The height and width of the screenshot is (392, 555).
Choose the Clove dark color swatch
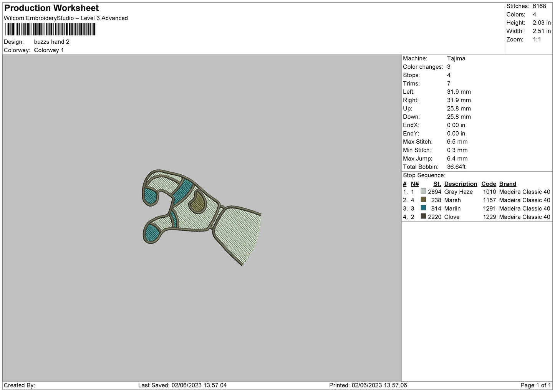tap(423, 217)
